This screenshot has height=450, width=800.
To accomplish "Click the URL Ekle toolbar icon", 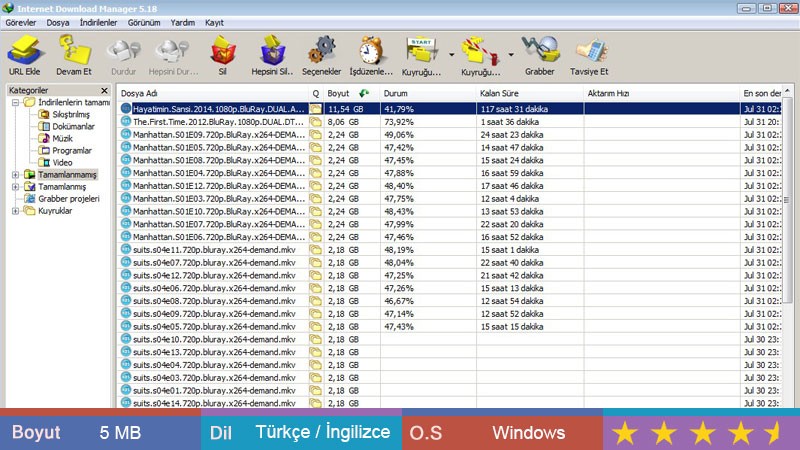I will point(24,51).
